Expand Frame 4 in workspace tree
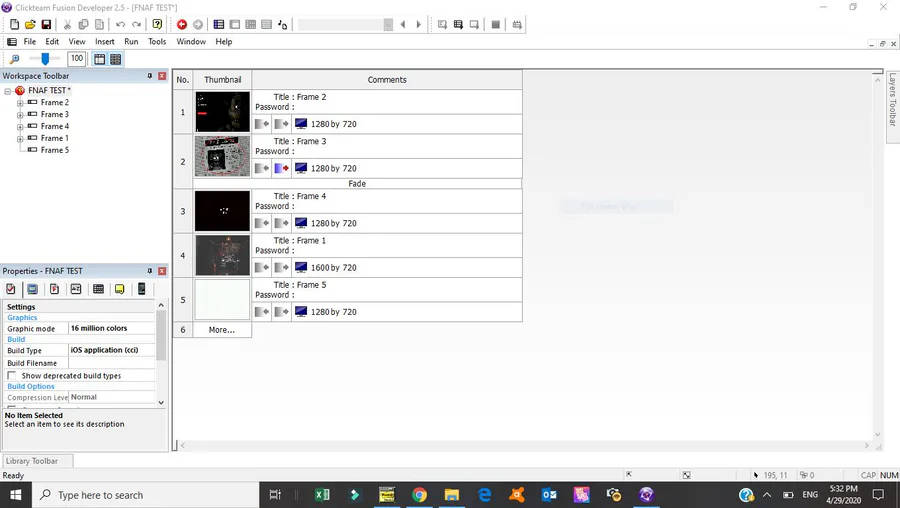This screenshot has height=508, width=900. pyautogui.click(x=20, y=127)
